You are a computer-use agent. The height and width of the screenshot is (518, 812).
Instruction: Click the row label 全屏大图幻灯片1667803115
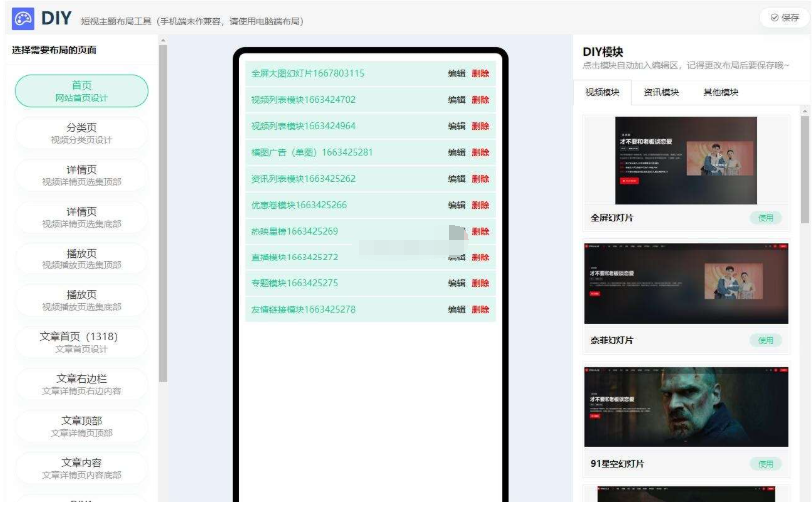point(308,73)
